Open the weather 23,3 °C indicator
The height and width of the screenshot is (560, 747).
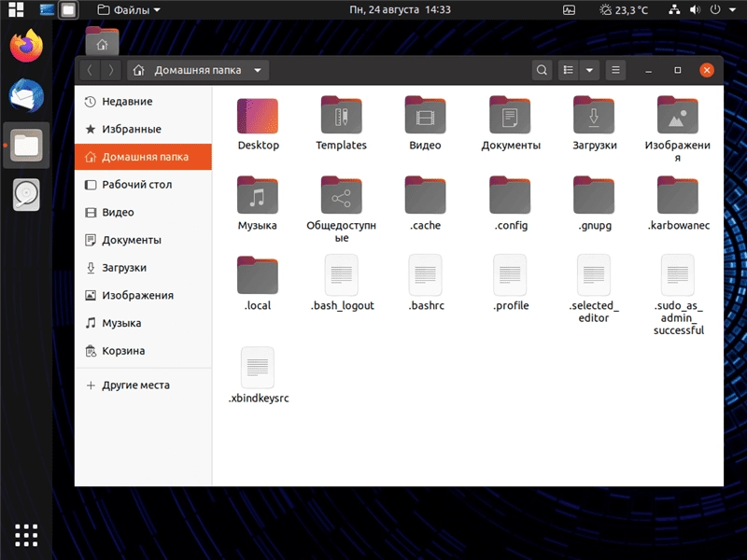[x=623, y=9]
